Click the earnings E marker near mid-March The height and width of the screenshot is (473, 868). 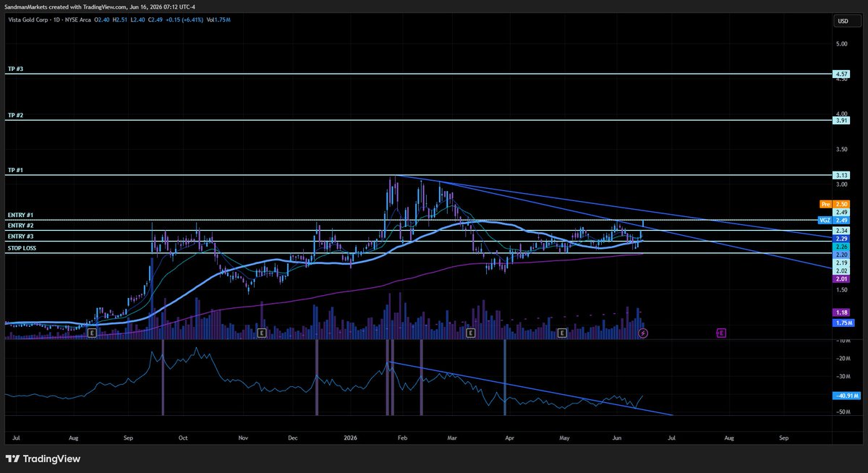pyautogui.click(x=470, y=333)
